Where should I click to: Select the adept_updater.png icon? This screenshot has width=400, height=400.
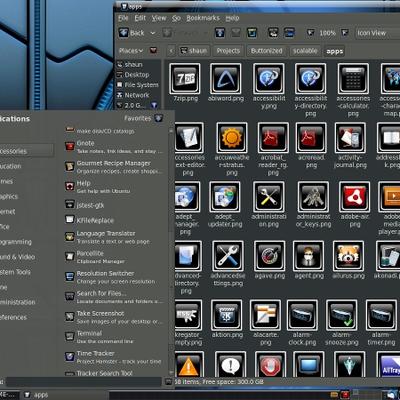pyautogui.click(x=225, y=197)
